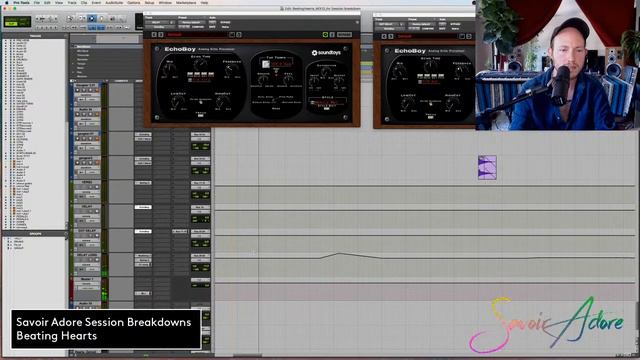
Task: Go to next preset in right EchoBoy window
Action: point(390,36)
